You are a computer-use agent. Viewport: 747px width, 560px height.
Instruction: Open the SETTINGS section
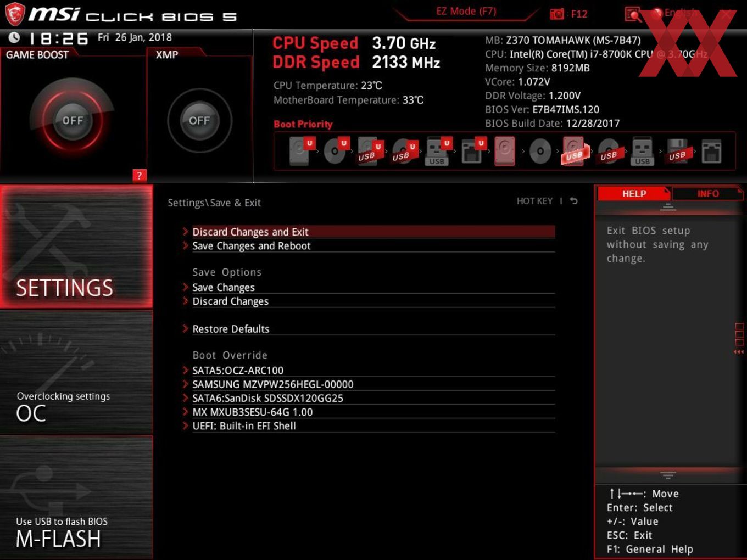(x=76, y=247)
